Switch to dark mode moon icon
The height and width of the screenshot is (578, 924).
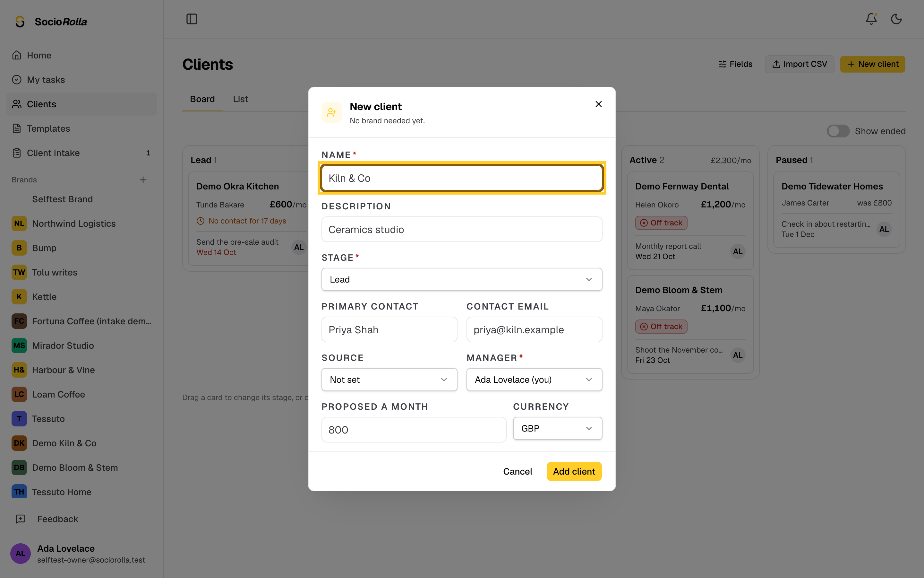[896, 19]
